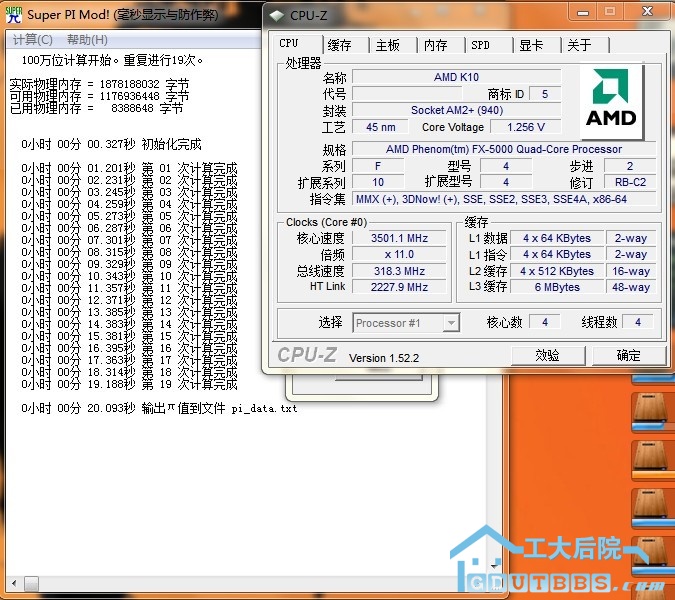Screen dimensions: 675x600
Task: Click the Super PI horizontal scrollbar thumb
Action: pyautogui.click(x=31, y=584)
